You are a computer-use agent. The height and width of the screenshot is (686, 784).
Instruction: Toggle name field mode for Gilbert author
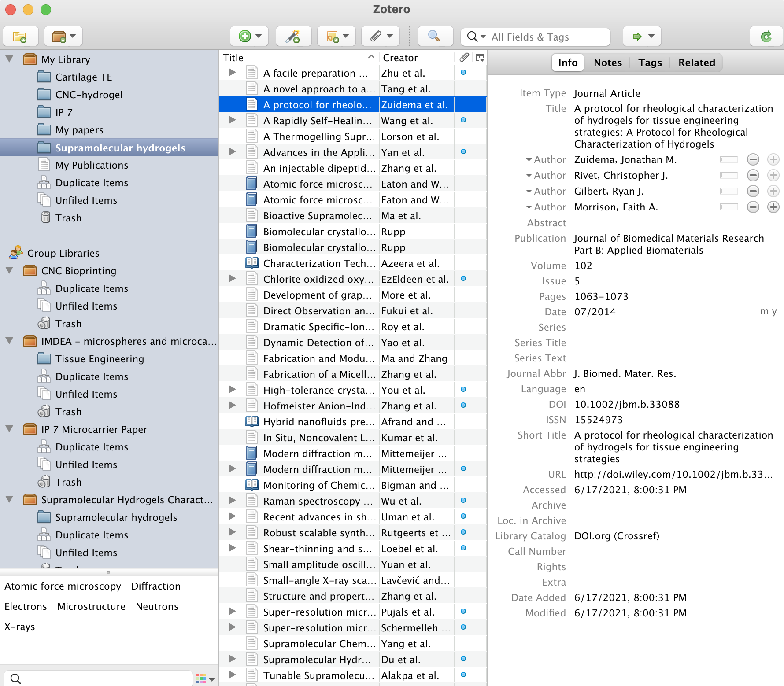pyautogui.click(x=729, y=191)
